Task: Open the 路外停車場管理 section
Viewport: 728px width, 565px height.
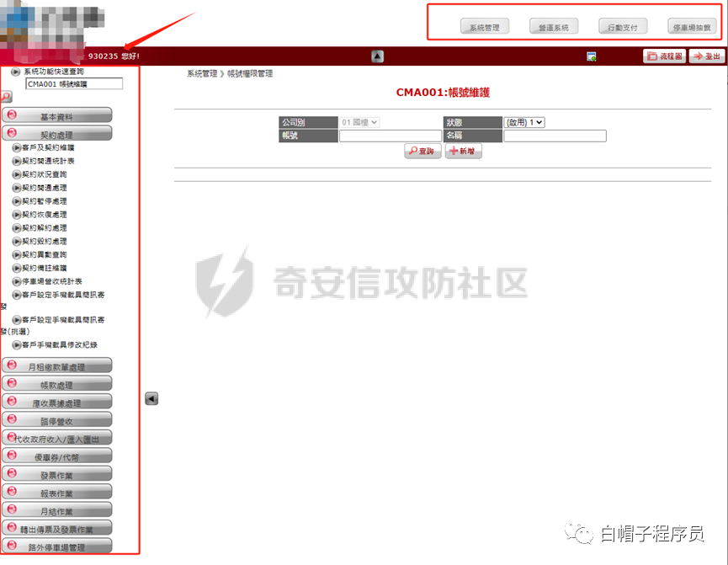Action: click(x=56, y=546)
